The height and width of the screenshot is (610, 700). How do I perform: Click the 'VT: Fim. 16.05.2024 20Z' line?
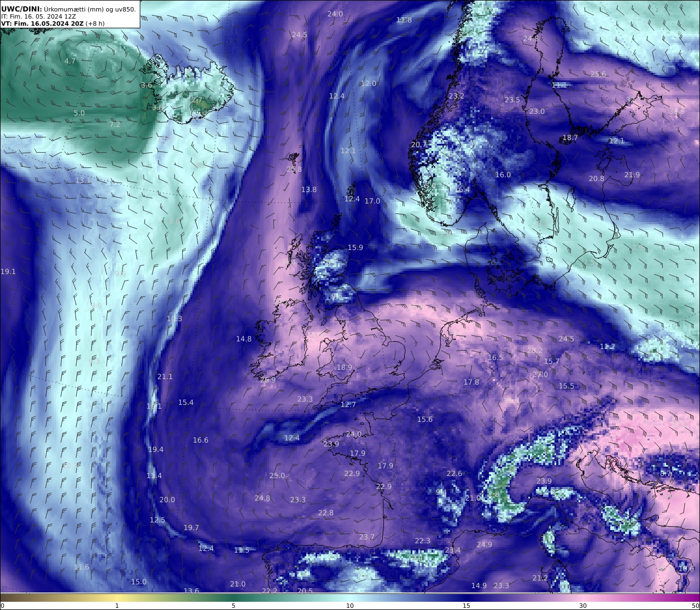42,24
